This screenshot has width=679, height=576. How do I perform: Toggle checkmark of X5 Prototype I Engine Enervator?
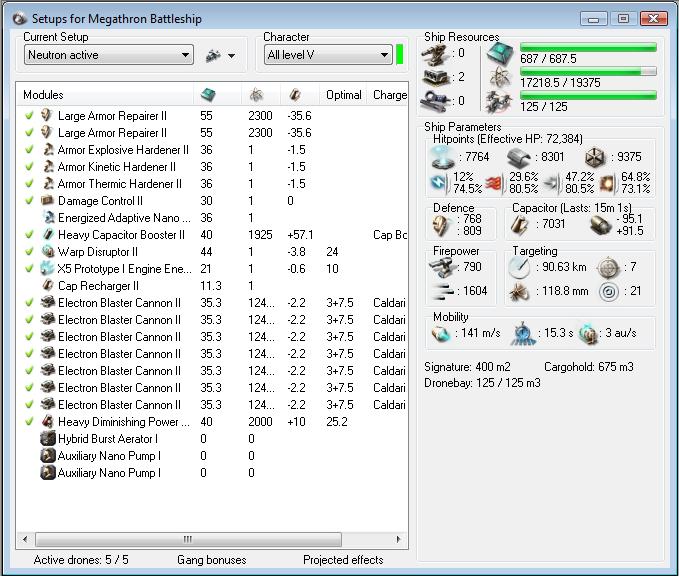pos(29,269)
